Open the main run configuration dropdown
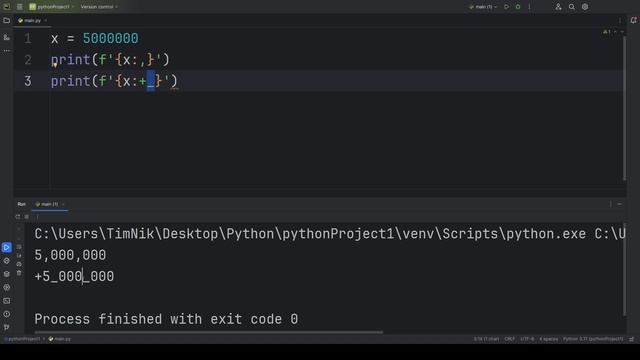The image size is (640, 360). [x=483, y=7]
